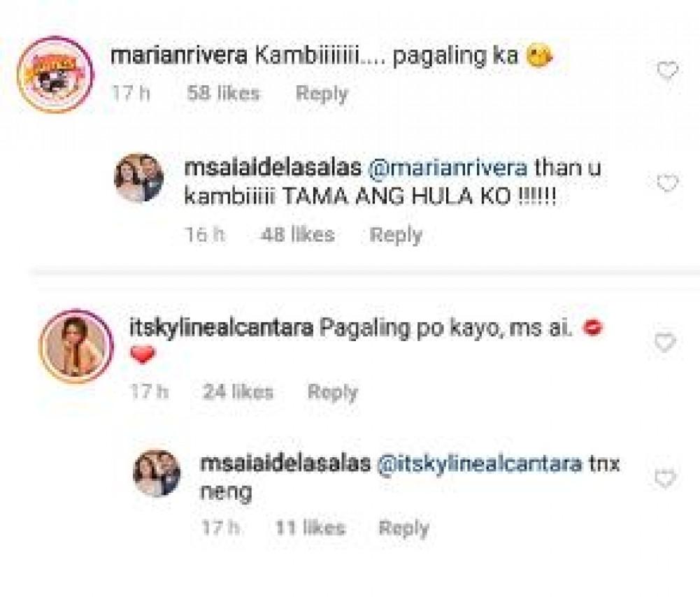Screen dimensions: 700x597
Task: Open msaiaidelasalas avatar in 'tnx neng' reply
Action: (x=157, y=473)
